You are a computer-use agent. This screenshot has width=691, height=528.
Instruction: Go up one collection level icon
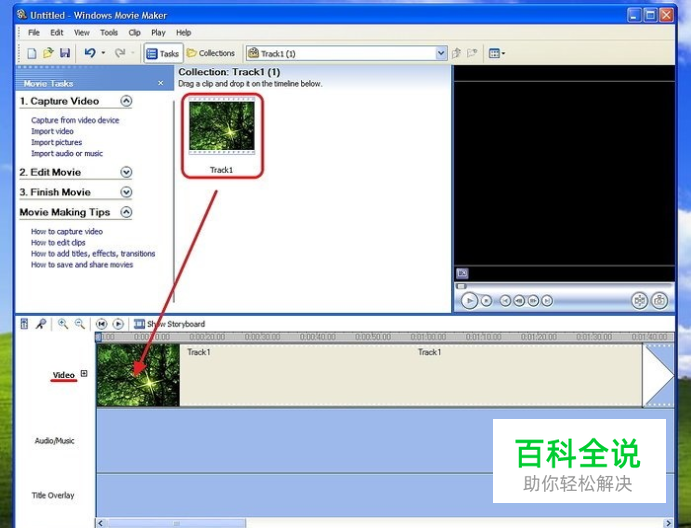pyautogui.click(x=457, y=53)
